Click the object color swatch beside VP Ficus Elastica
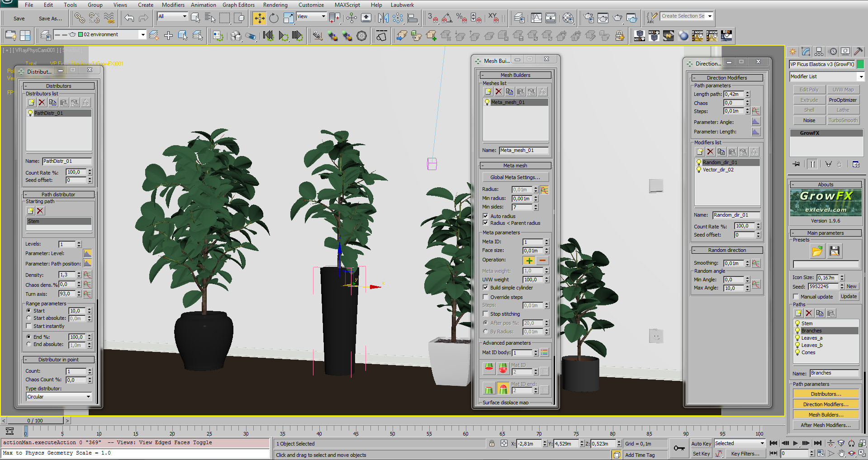The height and width of the screenshot is (460, 868). (x=862, y=64)
